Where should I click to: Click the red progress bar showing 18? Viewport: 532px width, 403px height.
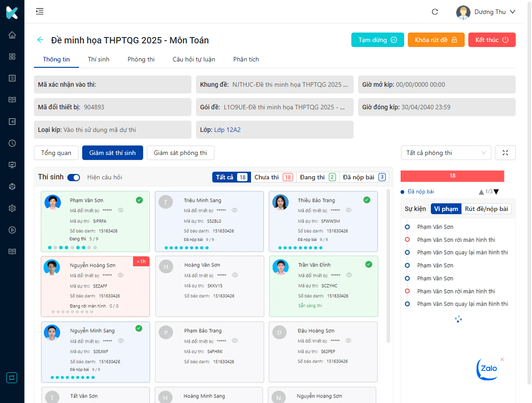(x=452, y=176)
